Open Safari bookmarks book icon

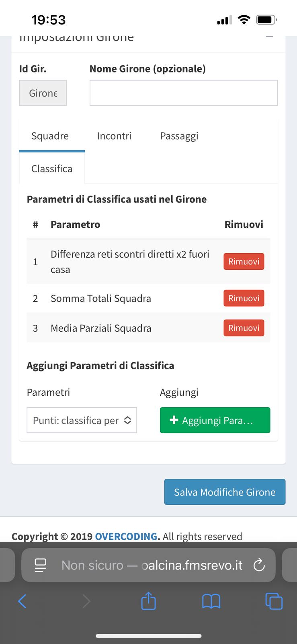coord(211,601)
